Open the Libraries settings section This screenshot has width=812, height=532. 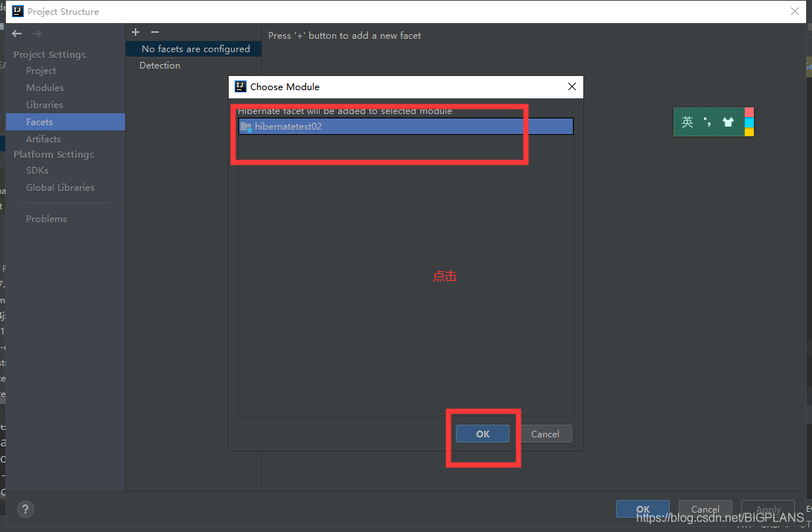pos(45,104)
